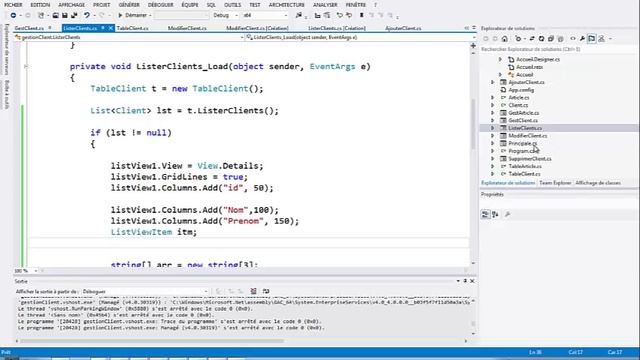
Task: Open the FICHIER menu
Action: coord(13,5)
